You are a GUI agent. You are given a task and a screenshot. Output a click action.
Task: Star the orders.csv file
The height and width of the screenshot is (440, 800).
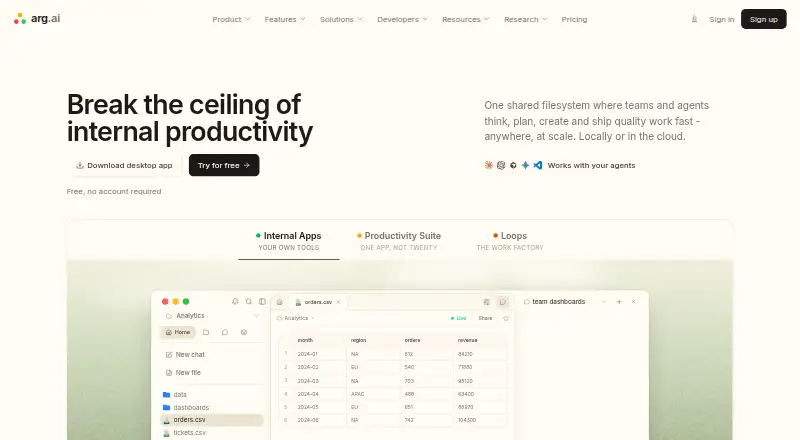(x=506, y=318)
